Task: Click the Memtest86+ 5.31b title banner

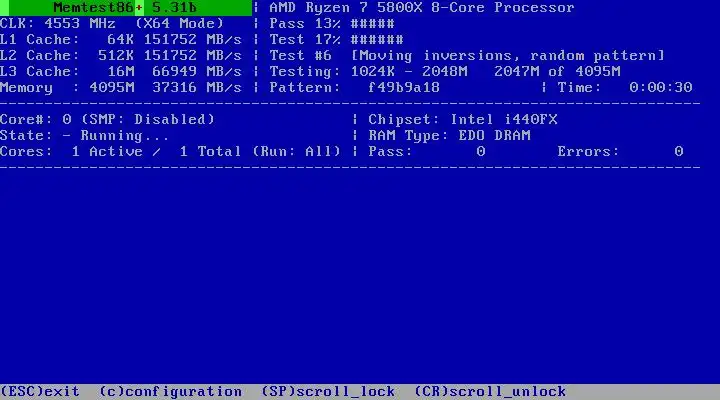Action: click(x=126, y=8)
